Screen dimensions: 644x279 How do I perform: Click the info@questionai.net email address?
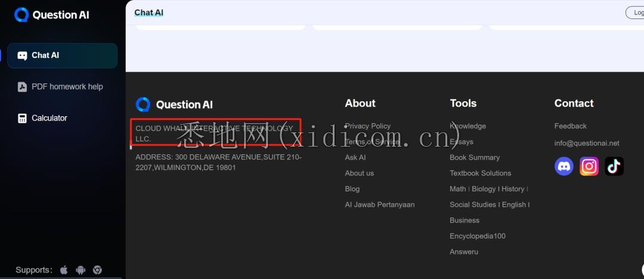coord(587,143)
